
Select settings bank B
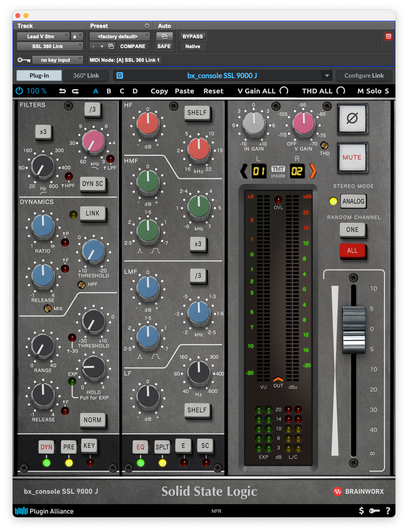(109, 91)
